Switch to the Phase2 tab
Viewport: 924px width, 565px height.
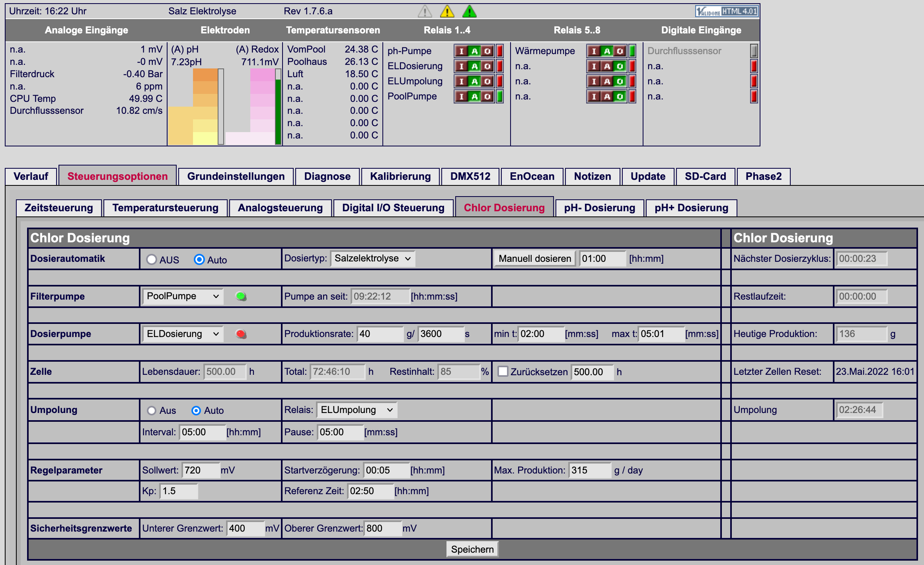(x=764, y=176)
